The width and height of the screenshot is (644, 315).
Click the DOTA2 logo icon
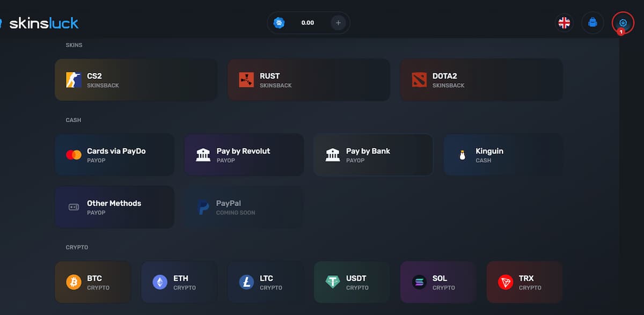click(x=419, y=80)
